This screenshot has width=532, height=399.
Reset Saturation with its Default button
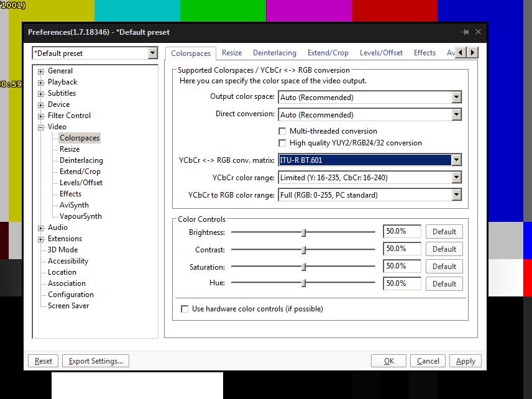pos(444,267)
